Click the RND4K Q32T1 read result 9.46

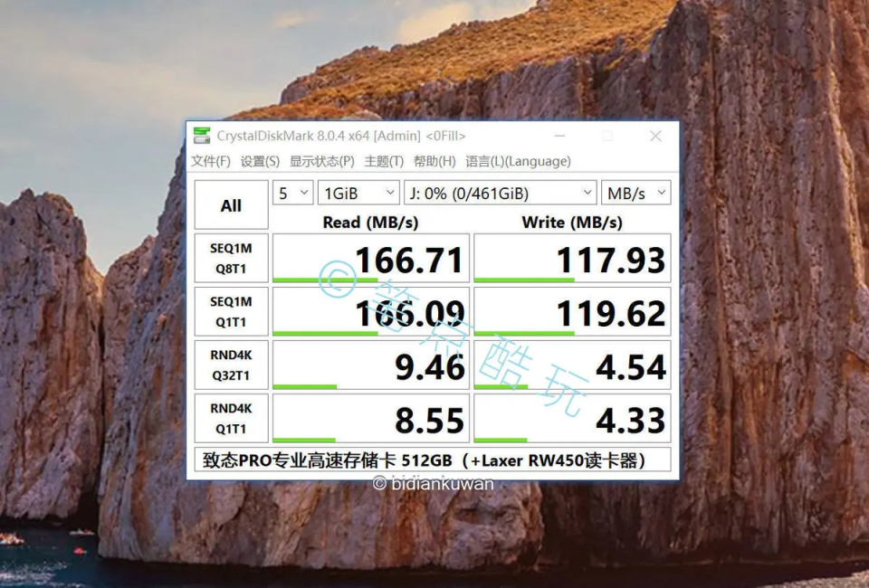click(371, 365)
